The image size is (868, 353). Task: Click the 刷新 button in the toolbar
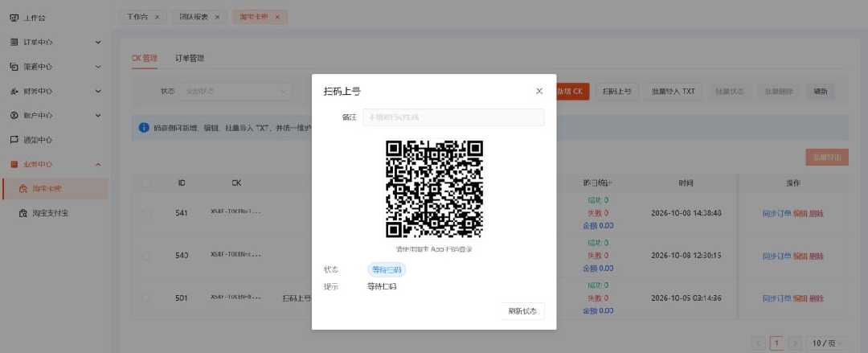(x=821, y=91)
